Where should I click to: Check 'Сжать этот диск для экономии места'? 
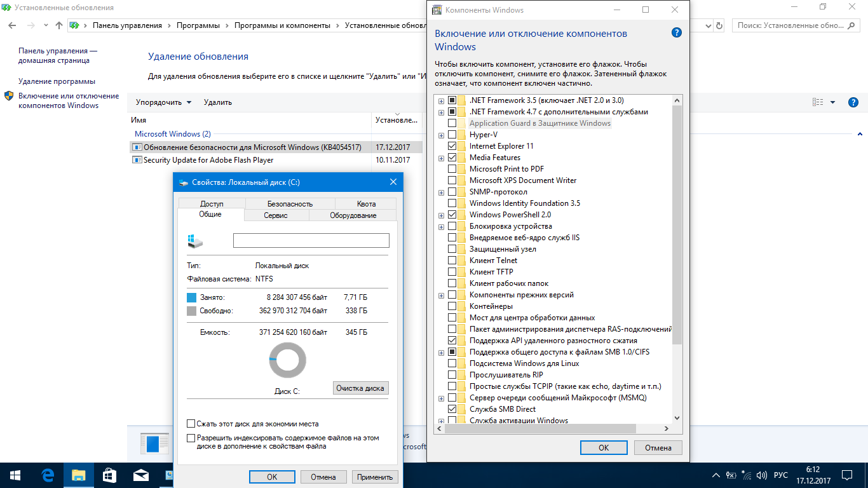[x=191, y=424]
